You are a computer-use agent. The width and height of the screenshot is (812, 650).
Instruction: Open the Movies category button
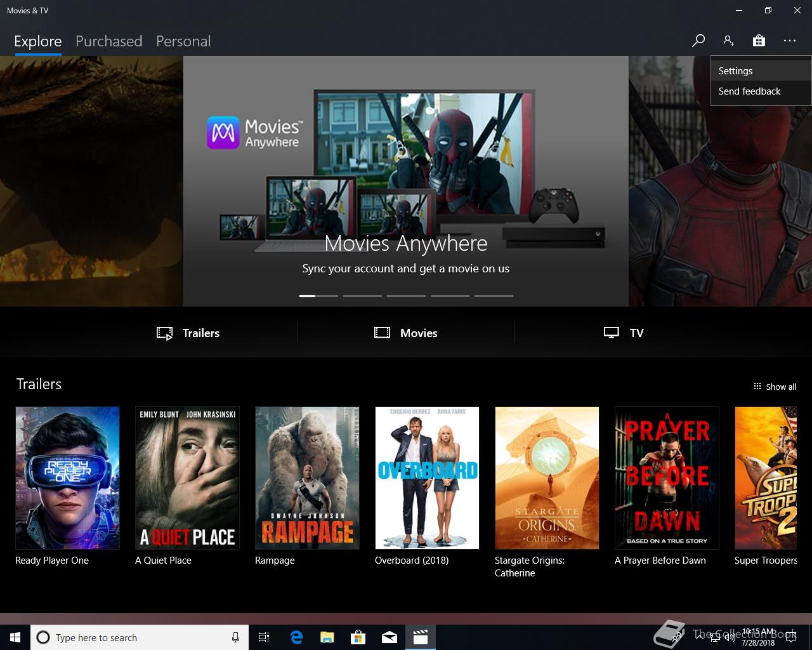coord(406,333)
